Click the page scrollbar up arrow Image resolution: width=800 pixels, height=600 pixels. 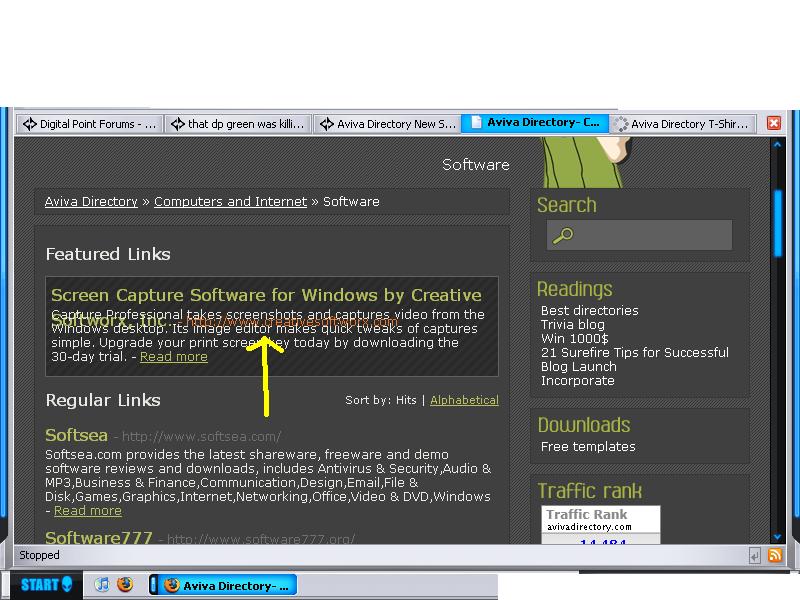[777, 145]
